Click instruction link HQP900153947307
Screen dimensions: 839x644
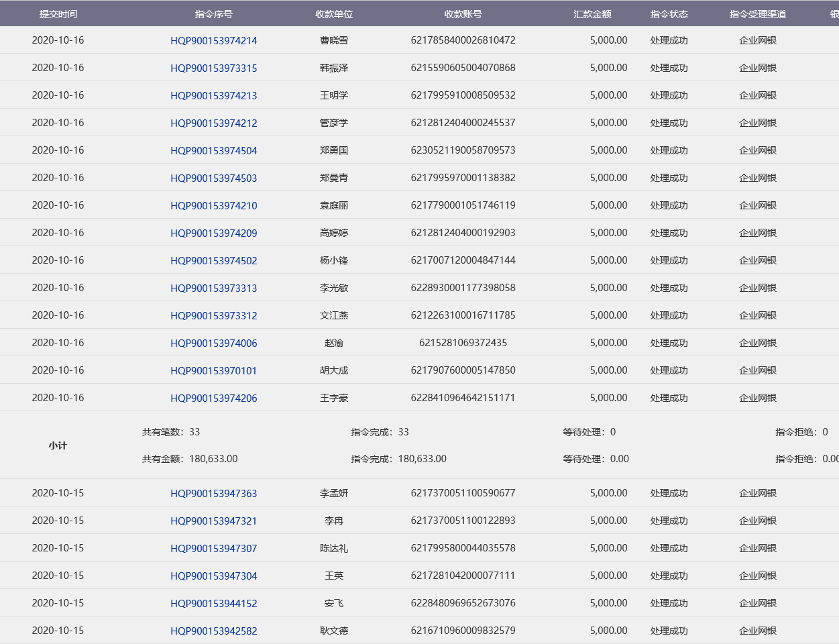pos(213,549)
